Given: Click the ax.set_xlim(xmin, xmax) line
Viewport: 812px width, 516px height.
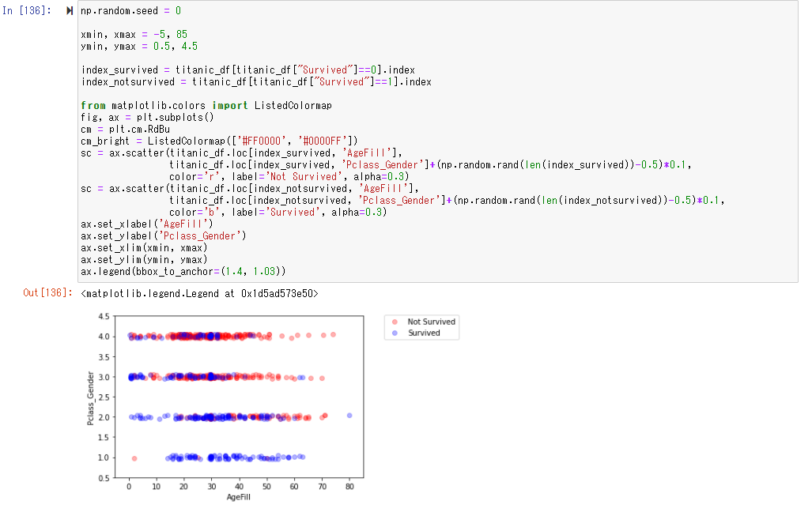Looking at the screenshot, I should 145,248.
